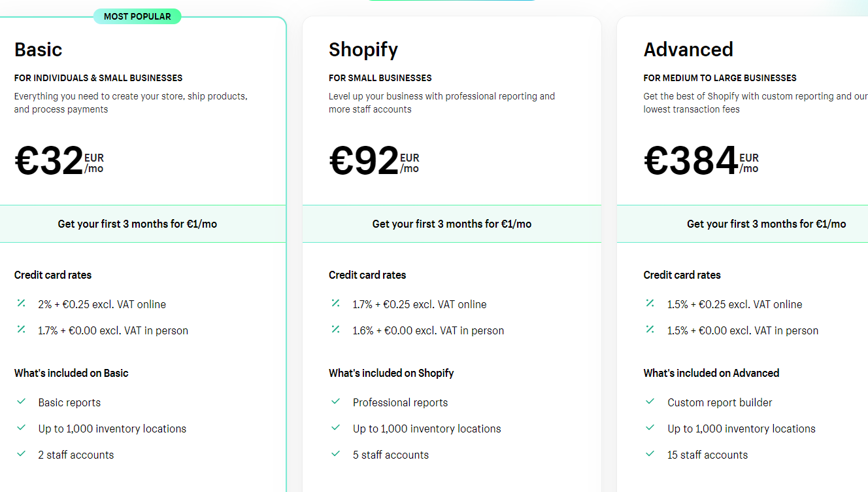Click the checkmark icon next to Basic reports

(22, 402)
